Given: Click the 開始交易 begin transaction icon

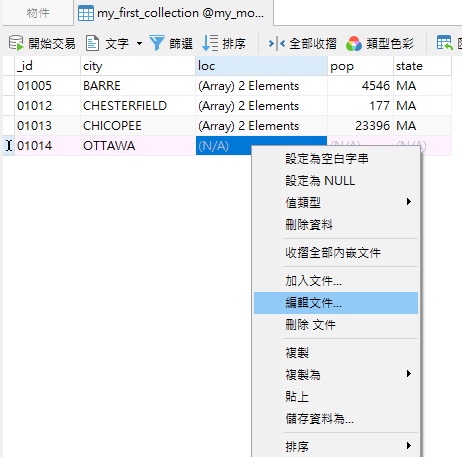Looking at the screenshot, I should 16,43.
